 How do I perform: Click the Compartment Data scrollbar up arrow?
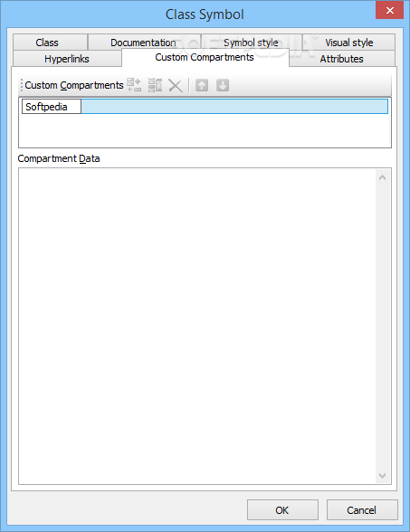click(x=383, y=177)
